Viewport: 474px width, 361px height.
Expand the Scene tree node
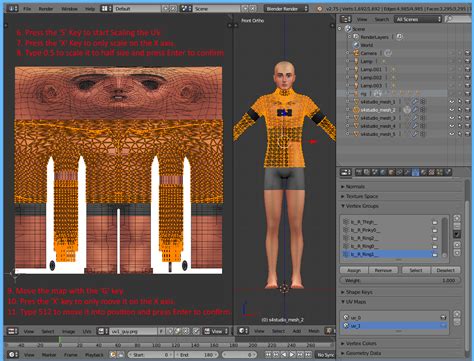340,29
